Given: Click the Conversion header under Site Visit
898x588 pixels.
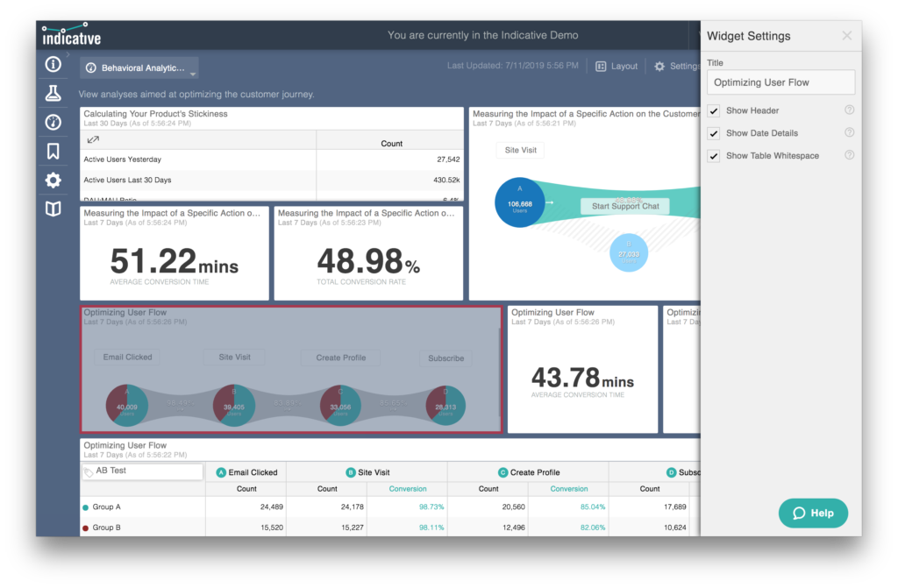Looking at the screenshot, I should (x=408, y=489).
